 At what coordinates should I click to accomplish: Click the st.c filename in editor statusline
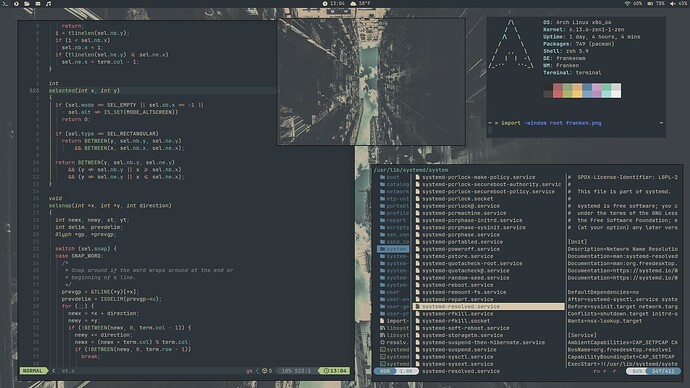point(68,371)
